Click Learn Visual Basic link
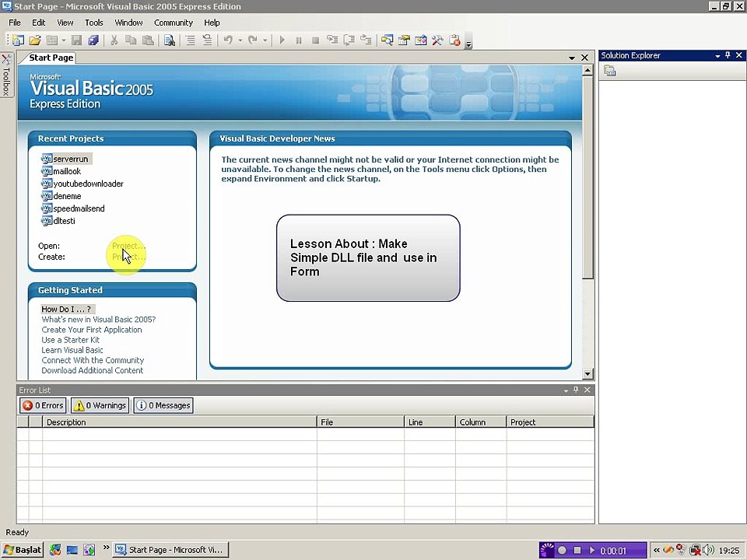The width and height of the screenshot is (747, 560). point(72,350)
